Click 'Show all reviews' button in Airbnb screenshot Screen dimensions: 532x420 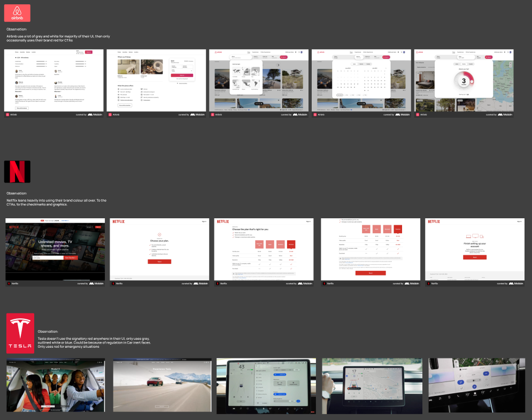point(22,108)
